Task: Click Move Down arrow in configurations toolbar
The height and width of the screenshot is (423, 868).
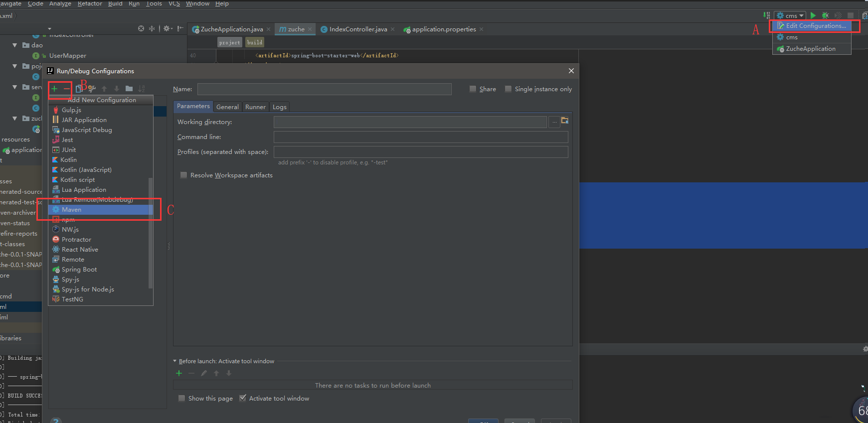Action: [x=117, y=89]
